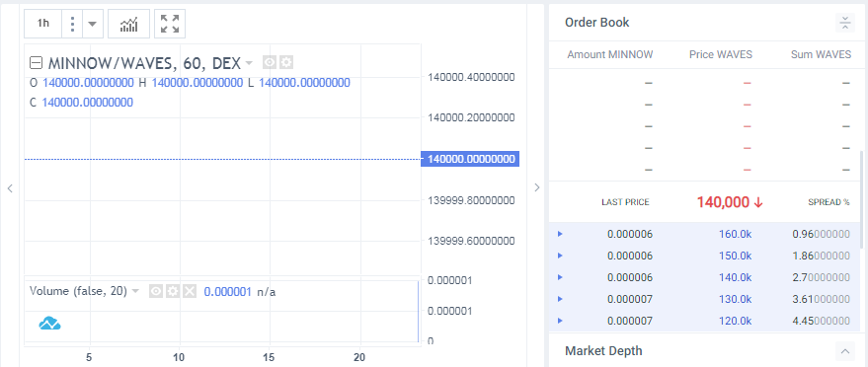868x367 pixels.
Task: Toggle the Volume indicator eye icon
Action: 156,291
